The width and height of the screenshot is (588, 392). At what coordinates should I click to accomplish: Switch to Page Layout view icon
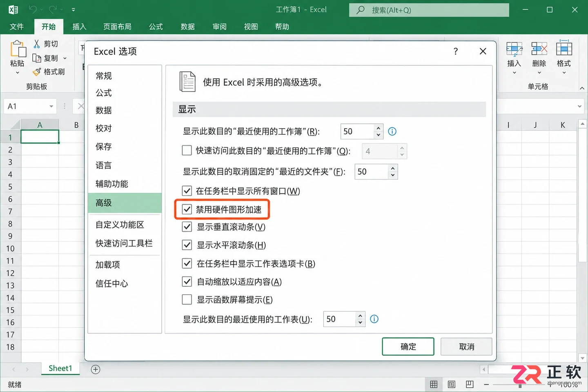452,384
